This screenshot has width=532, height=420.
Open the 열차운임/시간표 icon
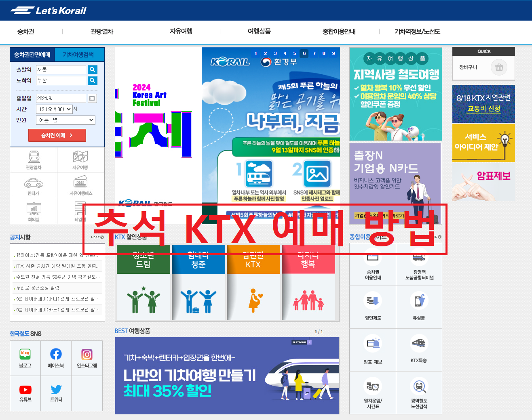373,386
